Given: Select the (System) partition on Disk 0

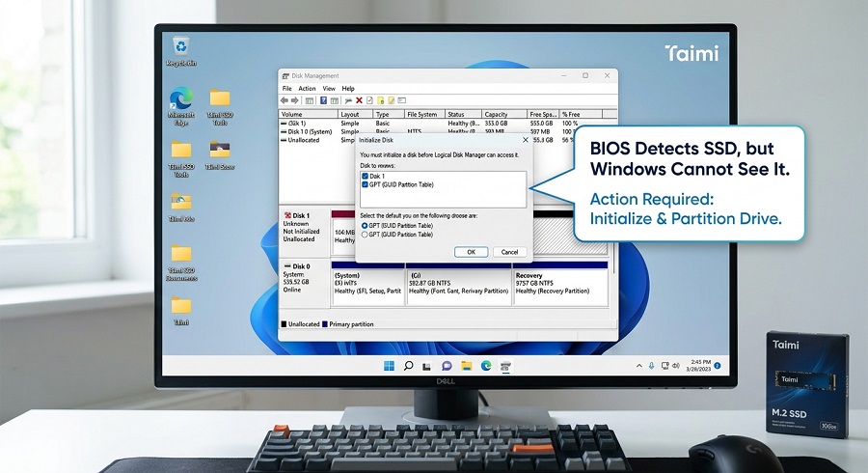Looking at the screenshot, I should (367, 284).
